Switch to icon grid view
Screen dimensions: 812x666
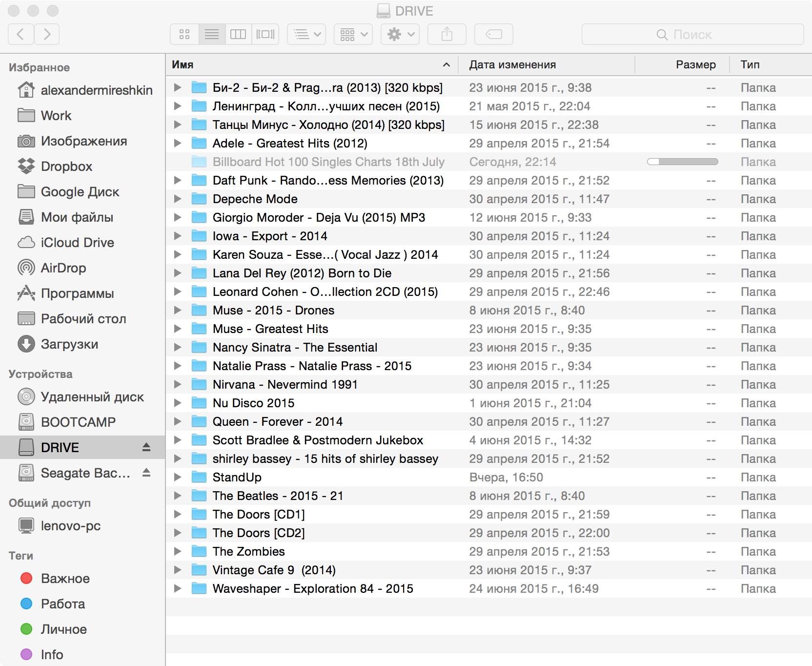[x=184, y=34]
